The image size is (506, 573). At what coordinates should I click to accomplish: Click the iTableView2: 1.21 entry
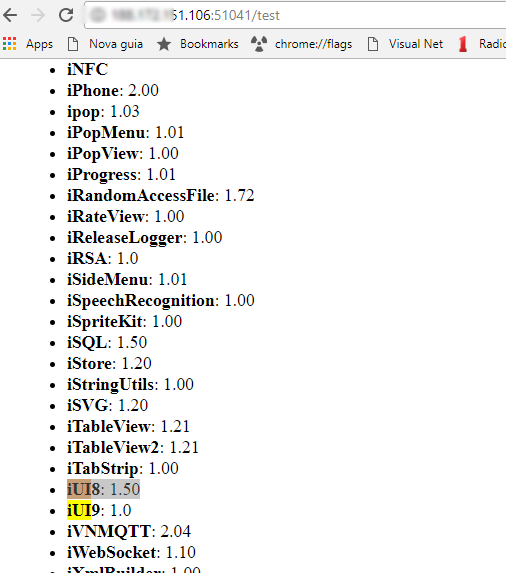tap(133, 448)
